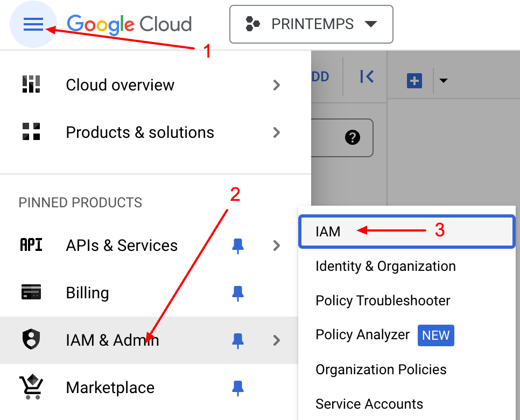Click the Marketplace shopping cart icon
Screen dimensions: 520x420
tap(31, 387)
